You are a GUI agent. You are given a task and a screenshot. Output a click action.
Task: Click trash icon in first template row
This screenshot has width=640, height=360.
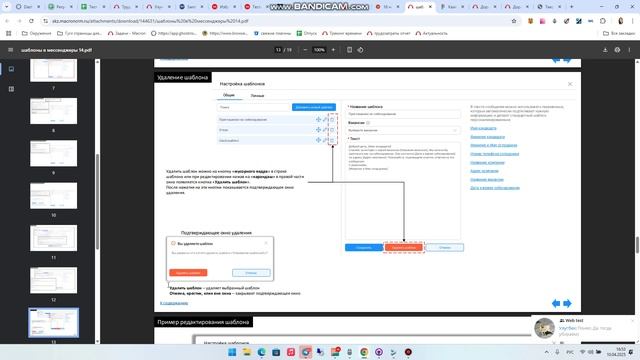(332, 119)
